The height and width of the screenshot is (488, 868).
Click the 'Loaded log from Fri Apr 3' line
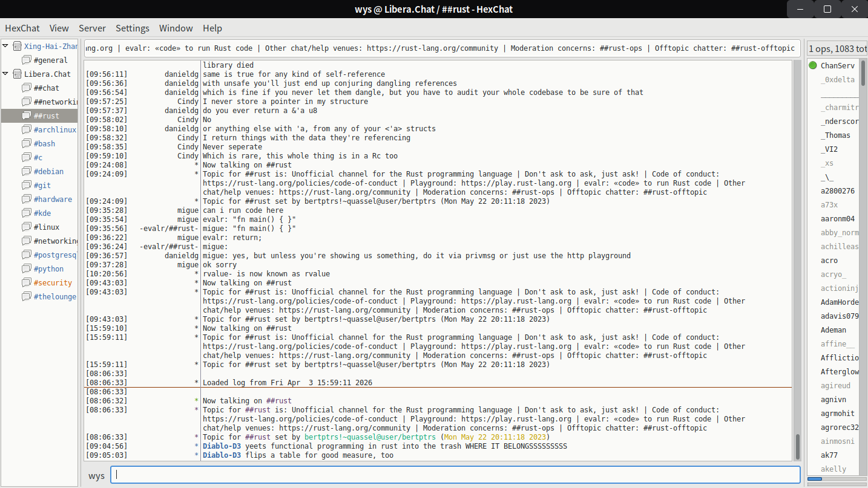point(288,383)
